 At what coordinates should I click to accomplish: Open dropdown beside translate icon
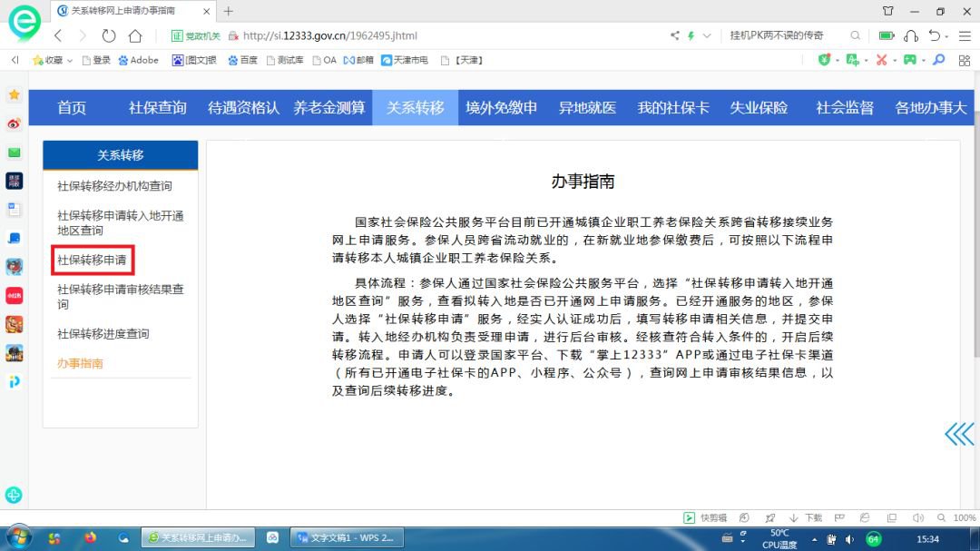(867, 61)
